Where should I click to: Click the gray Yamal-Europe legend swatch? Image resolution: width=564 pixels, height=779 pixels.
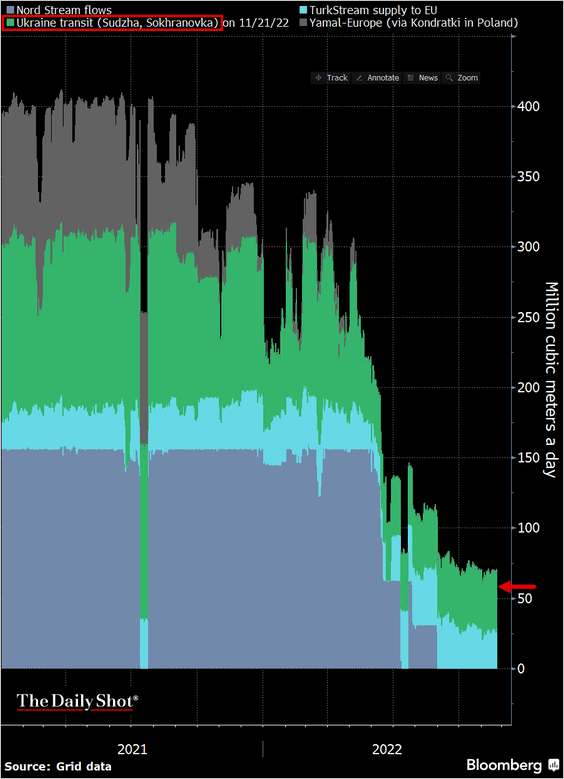(x=303, y=23)
